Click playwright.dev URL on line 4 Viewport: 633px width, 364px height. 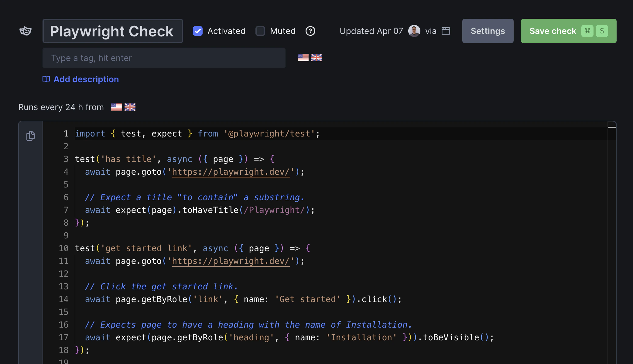tap(231, 172)
